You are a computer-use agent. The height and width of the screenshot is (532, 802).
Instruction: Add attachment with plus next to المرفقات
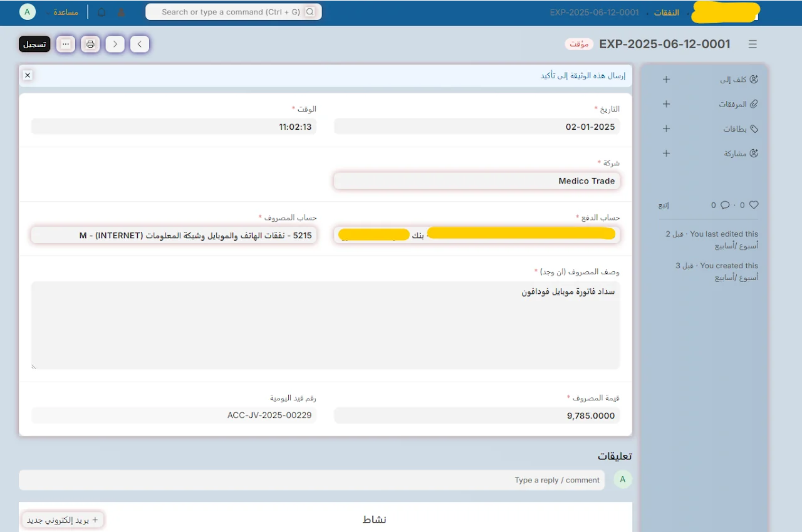coord(667,104)
